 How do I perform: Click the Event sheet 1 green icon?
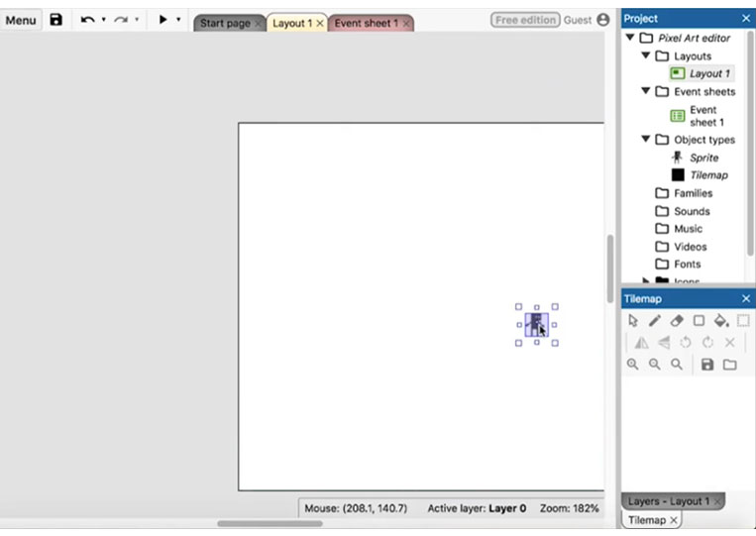pyautogui.click(x=678, y=116)
